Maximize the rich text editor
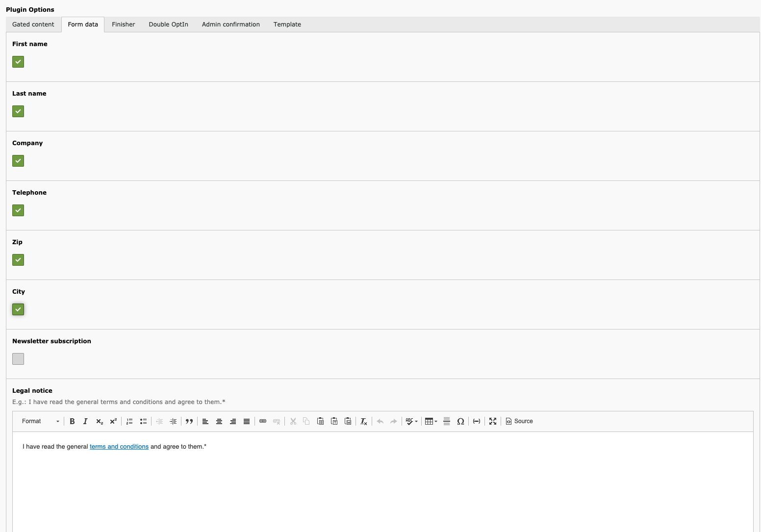761x532 pixels. pos(493,421)
